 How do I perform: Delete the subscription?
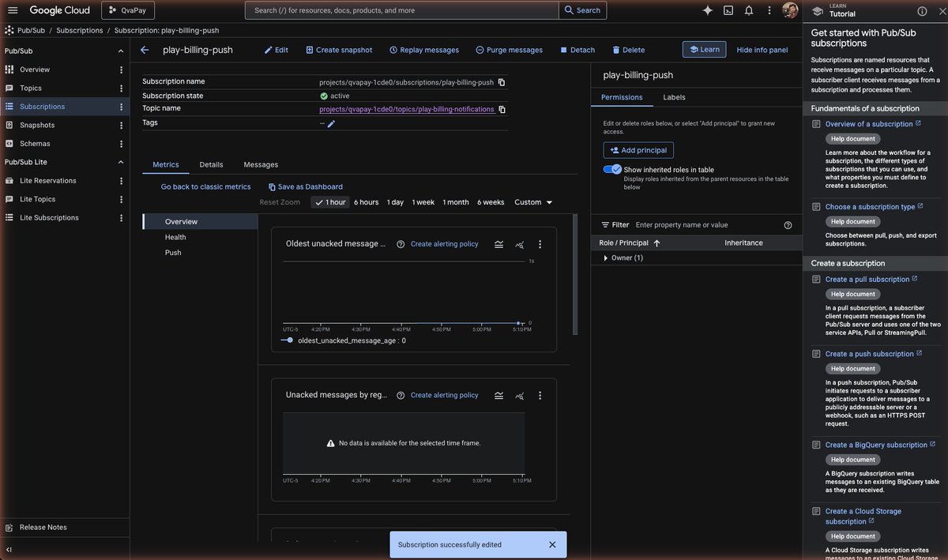629,50
